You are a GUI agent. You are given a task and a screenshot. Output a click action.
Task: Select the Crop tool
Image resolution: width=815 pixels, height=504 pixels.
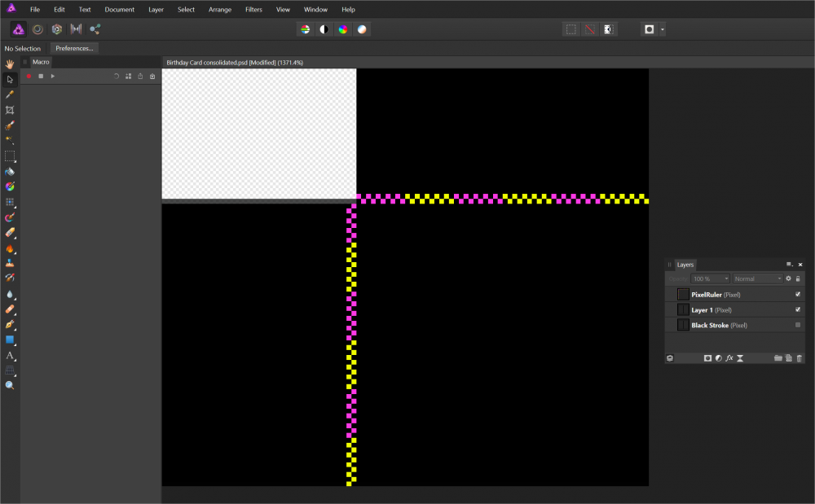tap(10, 110)
